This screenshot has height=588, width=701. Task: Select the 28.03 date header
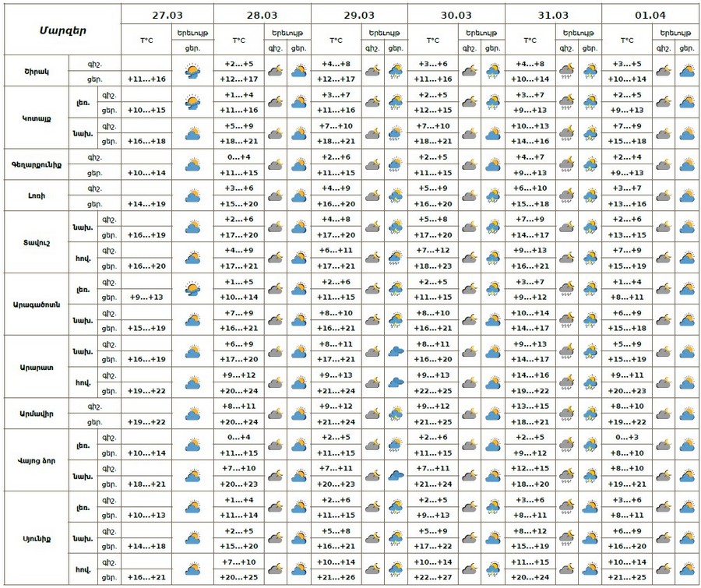point(262,16)
